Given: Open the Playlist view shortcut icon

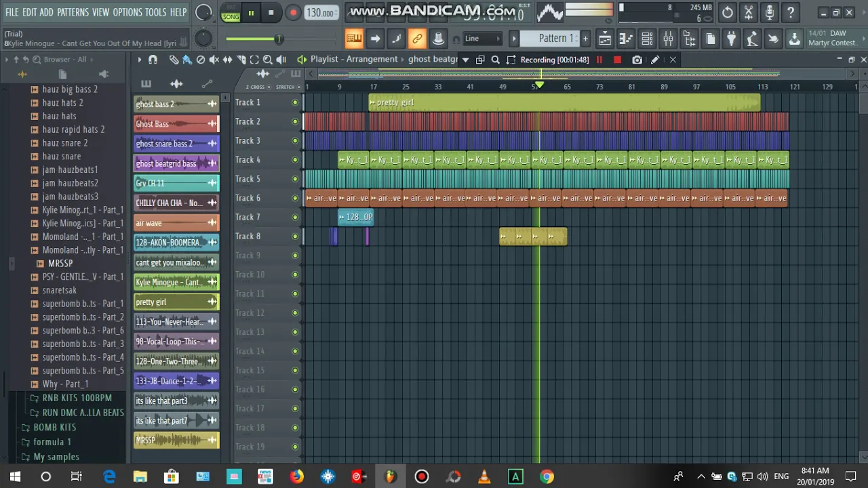Looking at the screenshot, I should [x=605, y=39].
